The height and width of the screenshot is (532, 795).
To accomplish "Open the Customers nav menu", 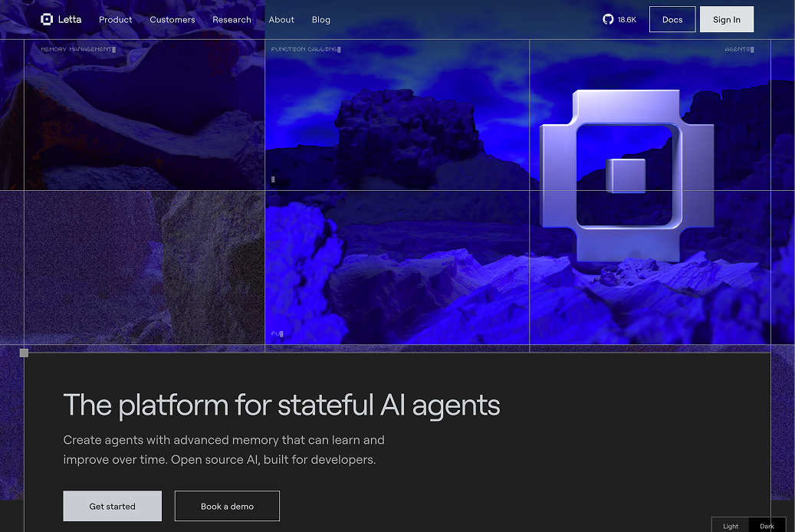I will pyautogui.click(x=172, y=20).
